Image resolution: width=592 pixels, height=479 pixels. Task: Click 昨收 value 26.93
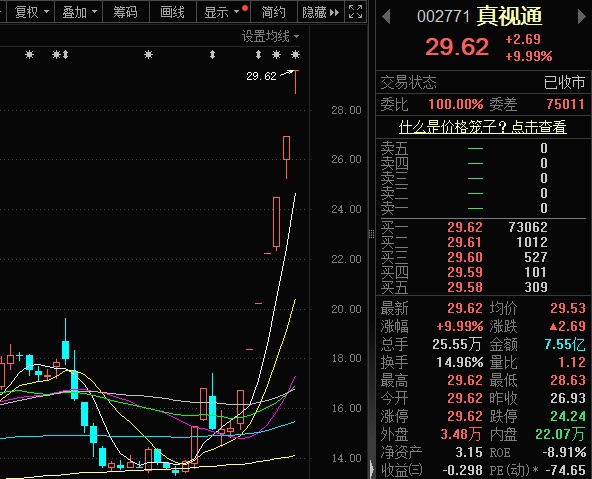[x=568, y=399]
